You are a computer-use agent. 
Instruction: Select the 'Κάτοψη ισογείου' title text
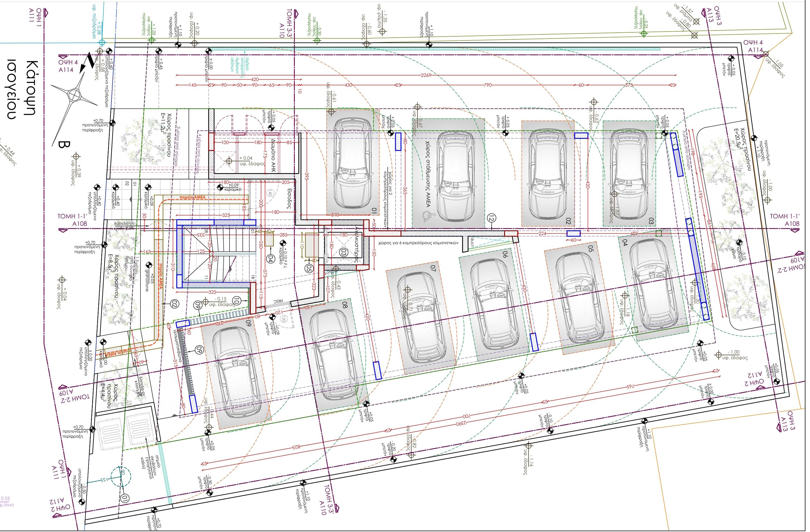tap(21, 89)
